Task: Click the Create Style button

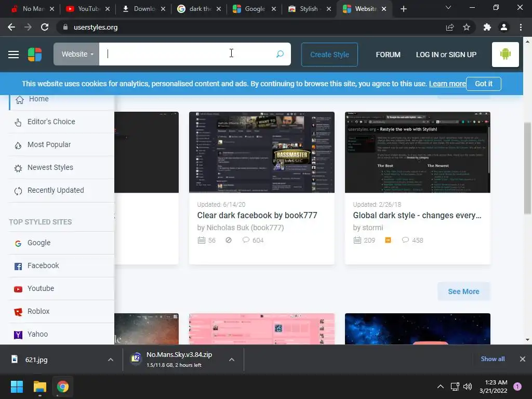Action: point(329,55)
